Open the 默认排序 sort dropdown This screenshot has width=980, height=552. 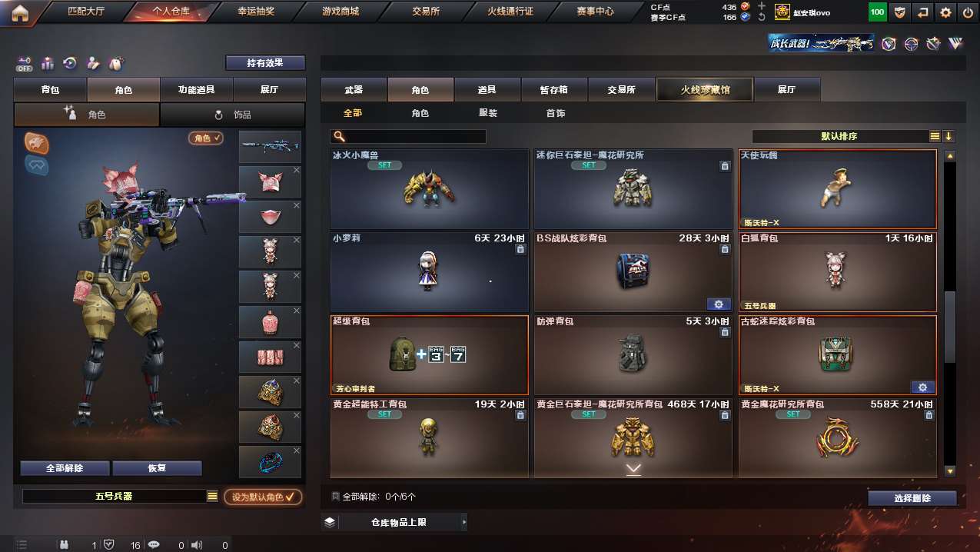pyautogui.click(x=839, y=136)
